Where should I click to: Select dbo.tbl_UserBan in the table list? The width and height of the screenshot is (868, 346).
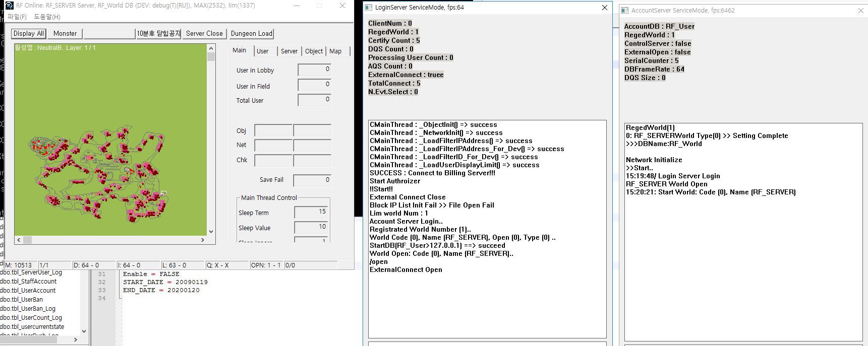21,300
